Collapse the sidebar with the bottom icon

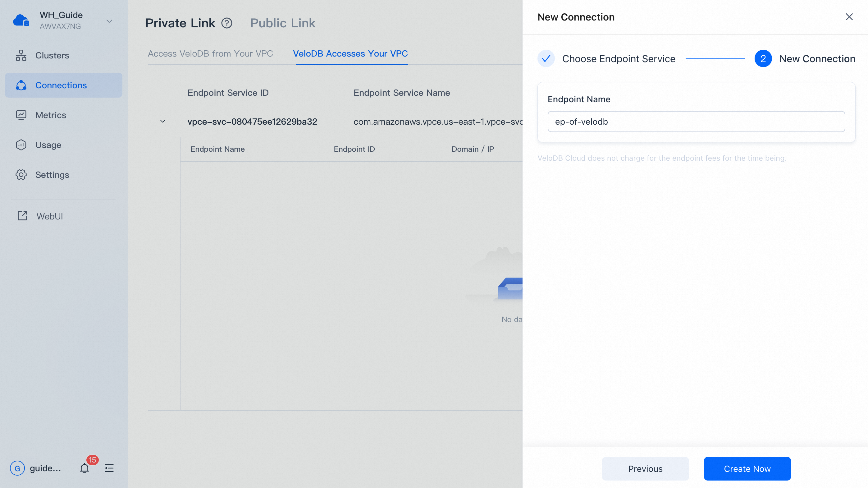[x=109, y=468]
